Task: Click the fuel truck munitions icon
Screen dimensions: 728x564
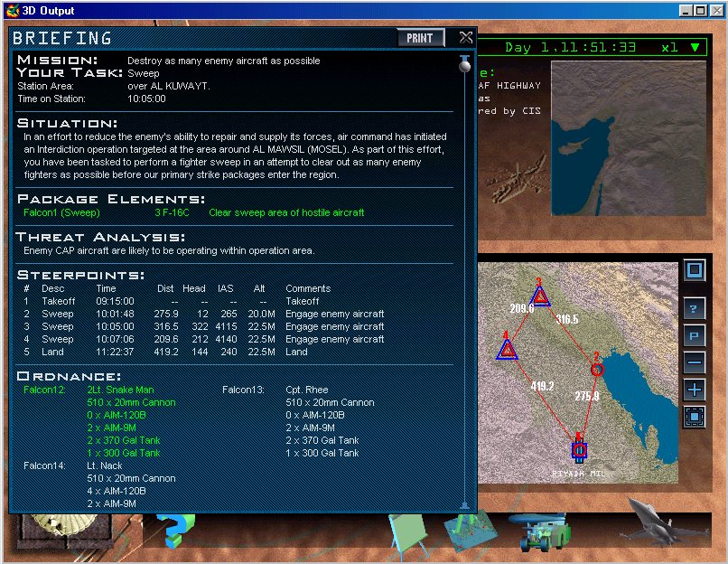Action: 541,532
